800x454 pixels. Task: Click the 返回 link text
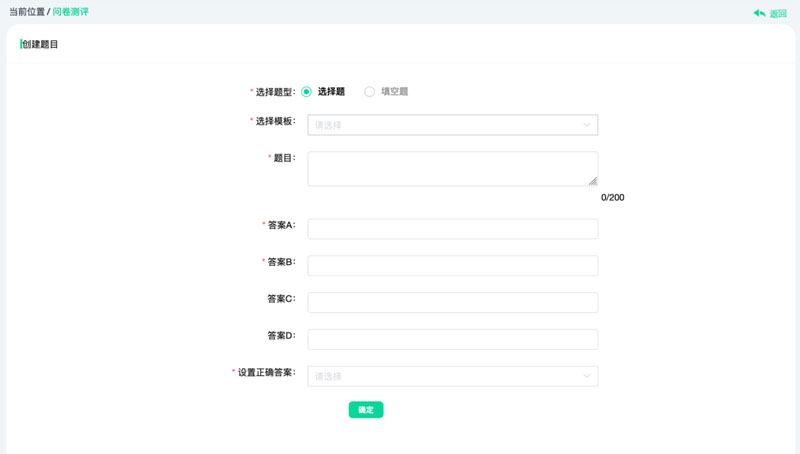point(778,14)
